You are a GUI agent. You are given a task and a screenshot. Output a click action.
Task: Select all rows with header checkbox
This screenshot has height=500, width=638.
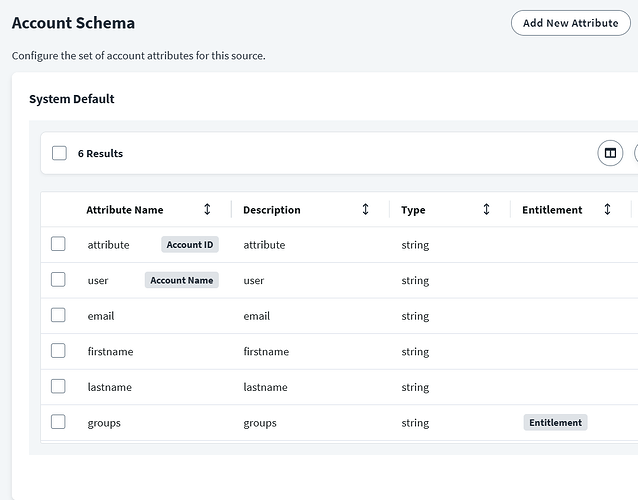pyautogui.click(x=59, y=153)
